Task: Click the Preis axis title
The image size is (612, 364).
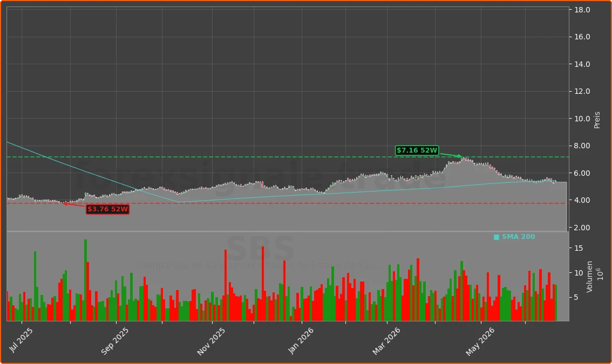Action: [x=597, y=120]
